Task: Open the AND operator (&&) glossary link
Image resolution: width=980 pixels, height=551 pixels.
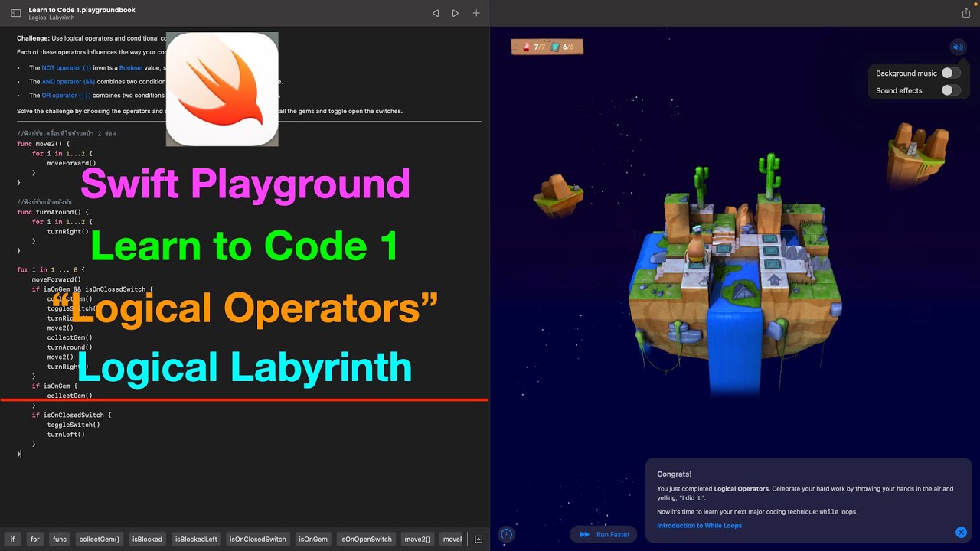Action: [x=68, y=81]
